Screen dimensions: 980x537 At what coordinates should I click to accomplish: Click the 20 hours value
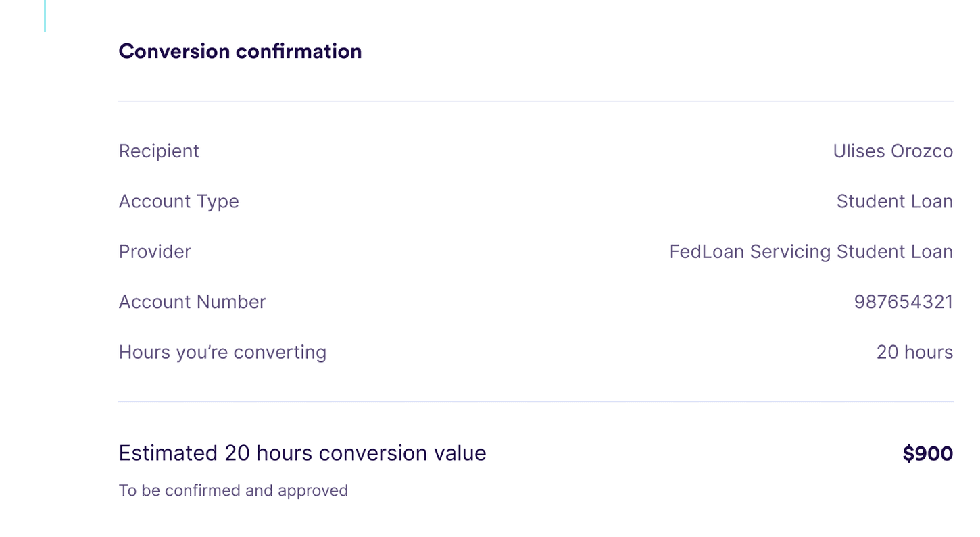pos(914,352)
